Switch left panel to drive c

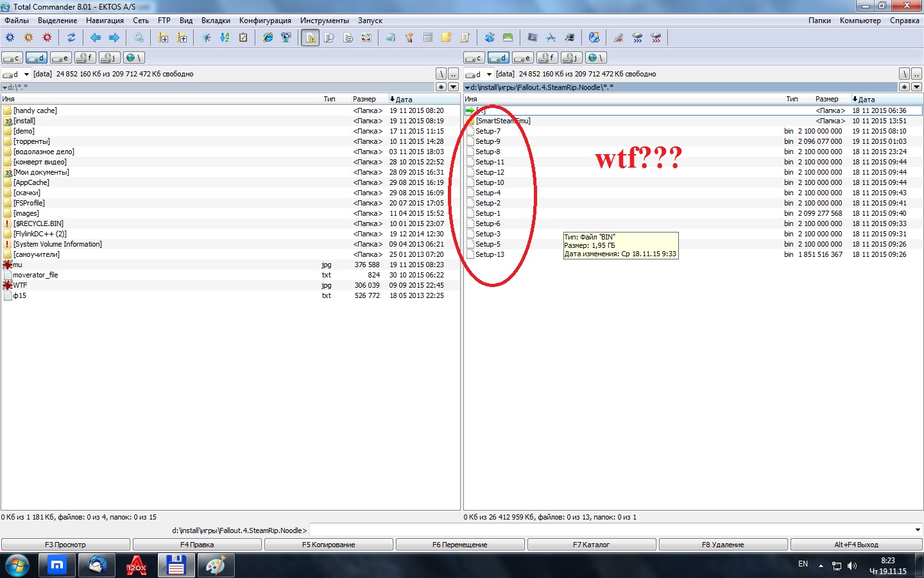click(12, 58)
